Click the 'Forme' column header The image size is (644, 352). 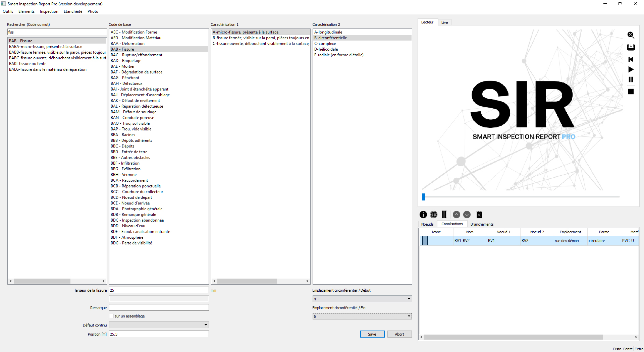604,232
